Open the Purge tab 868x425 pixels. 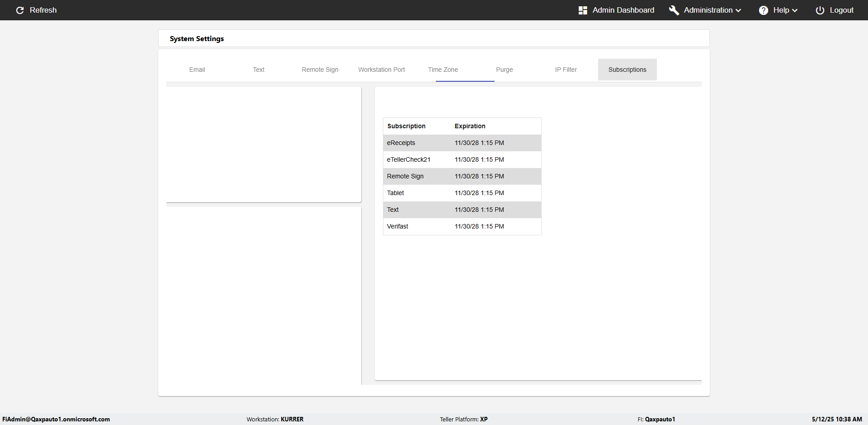point(505,70)
